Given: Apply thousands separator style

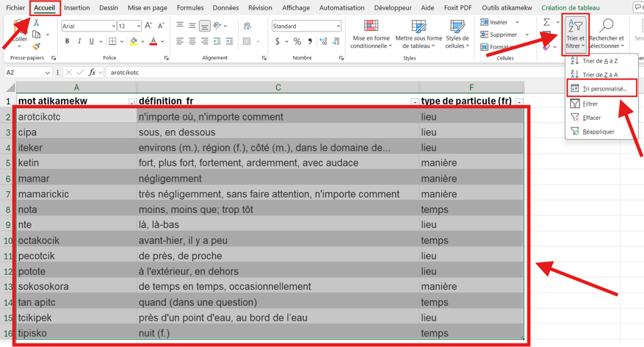Looking at the screenshot, I should pos(310,41).
